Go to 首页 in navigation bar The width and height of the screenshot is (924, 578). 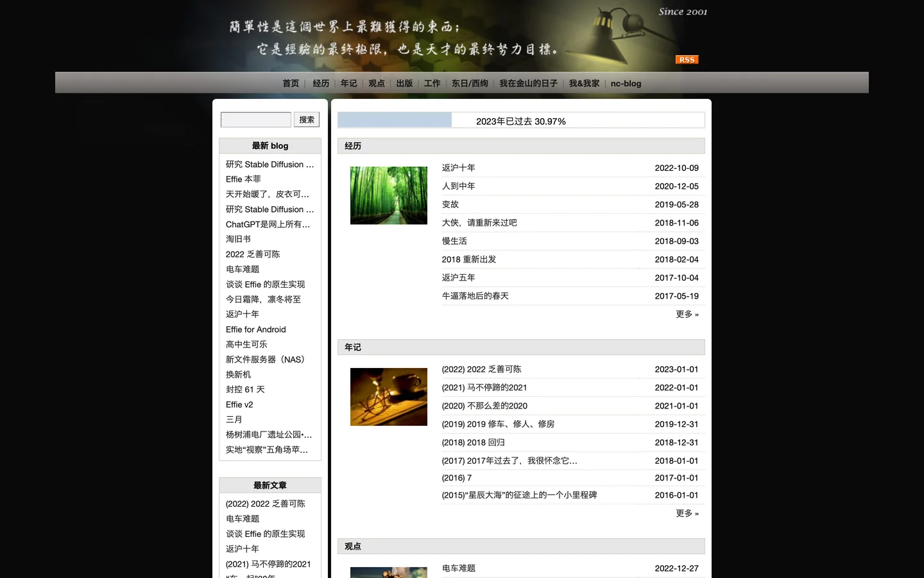(x=291, y=83)
